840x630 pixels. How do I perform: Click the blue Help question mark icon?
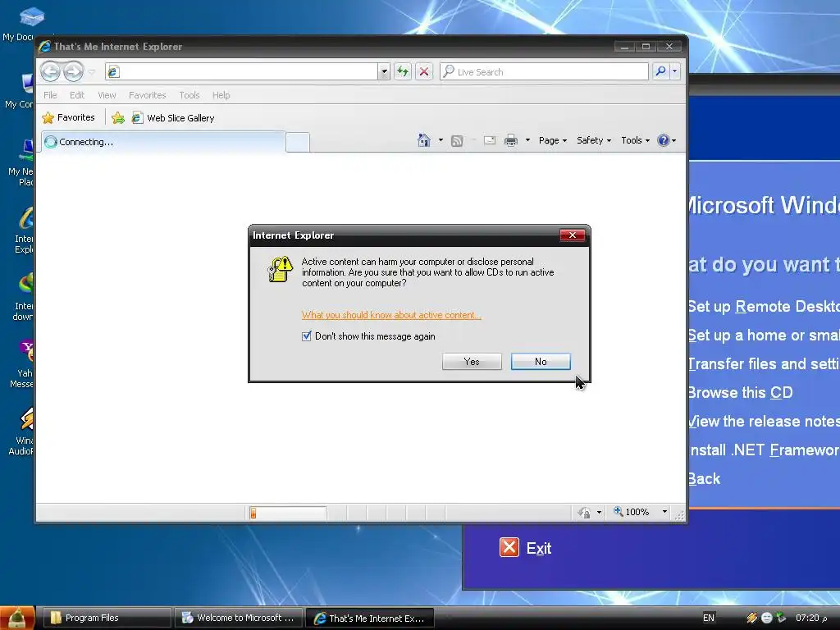tap(663, 140)
